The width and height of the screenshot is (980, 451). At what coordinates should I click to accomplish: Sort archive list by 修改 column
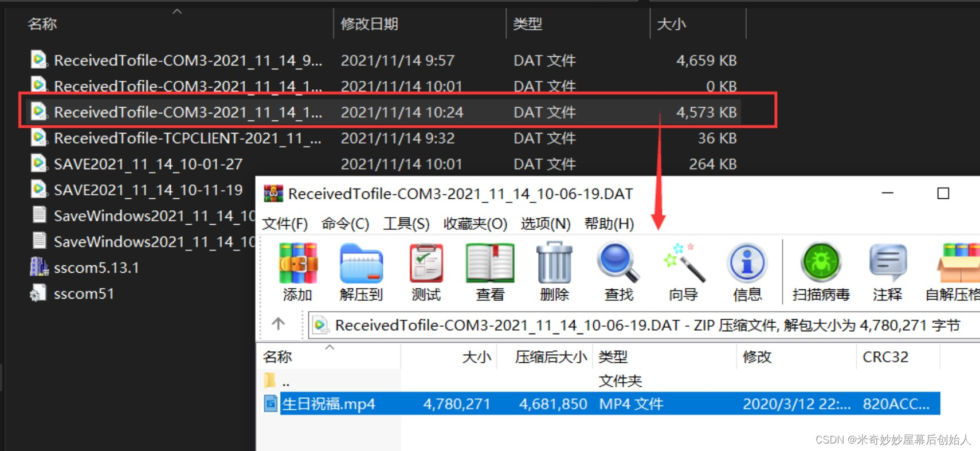click(x=757, y=357)
